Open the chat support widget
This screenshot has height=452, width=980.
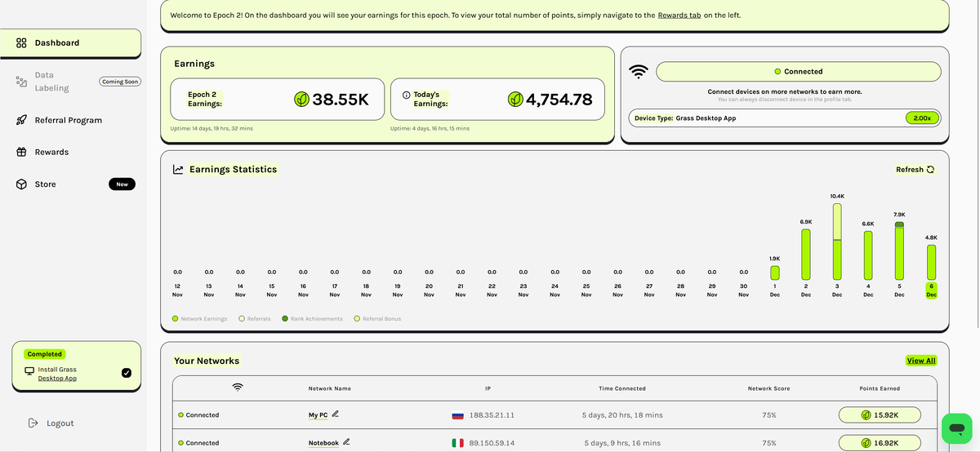click(957, 428)
